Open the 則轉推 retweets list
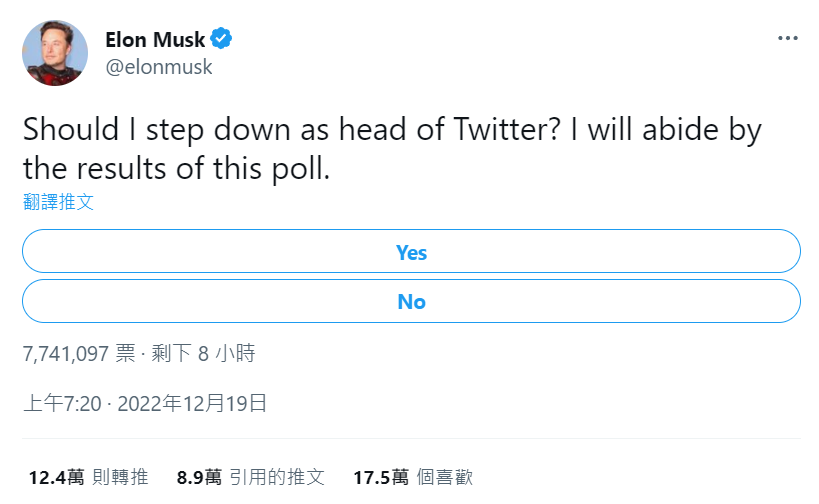 [x=121, y=477]
